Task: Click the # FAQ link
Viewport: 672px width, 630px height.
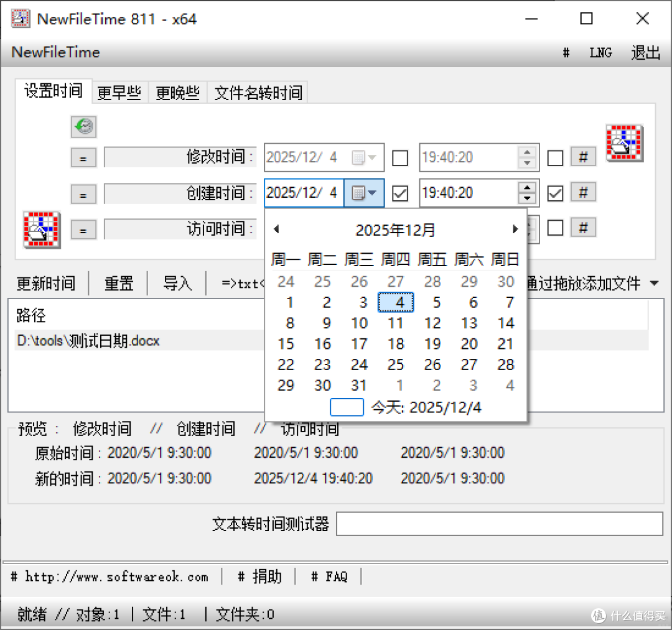Action: click(x=329, y=577)
